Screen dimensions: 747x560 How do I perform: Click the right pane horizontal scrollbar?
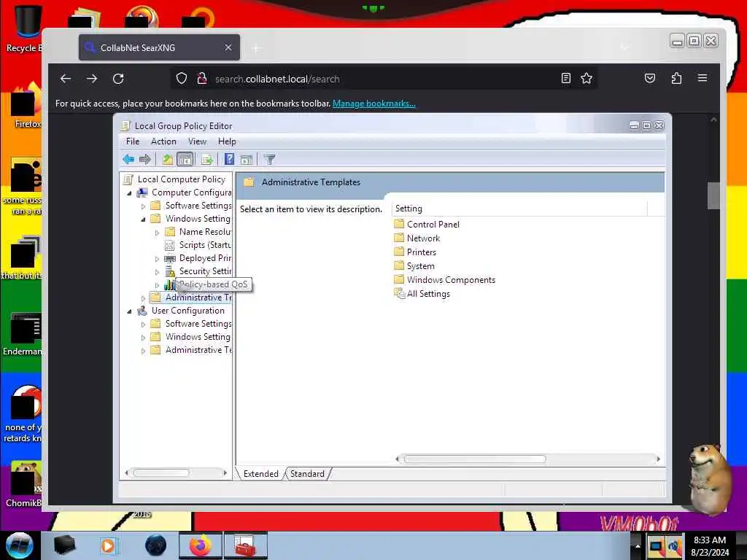pos(474,459)
